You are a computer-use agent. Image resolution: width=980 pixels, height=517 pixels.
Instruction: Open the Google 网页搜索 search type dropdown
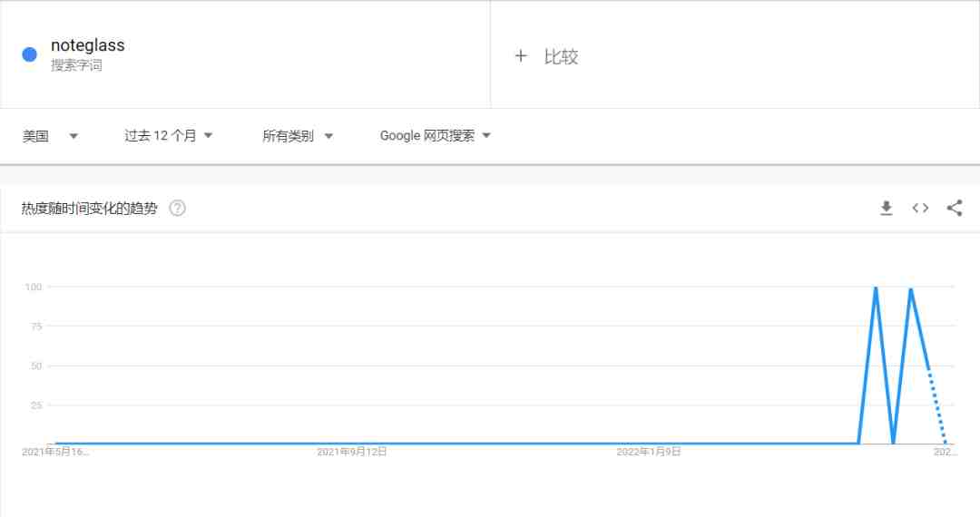tap(435, 135)
